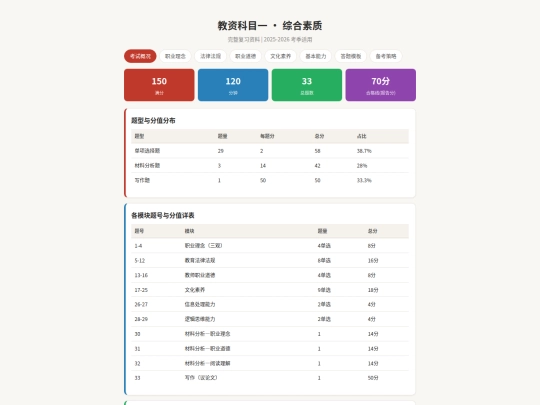Select the 考试概况 tab

(140, 56)
